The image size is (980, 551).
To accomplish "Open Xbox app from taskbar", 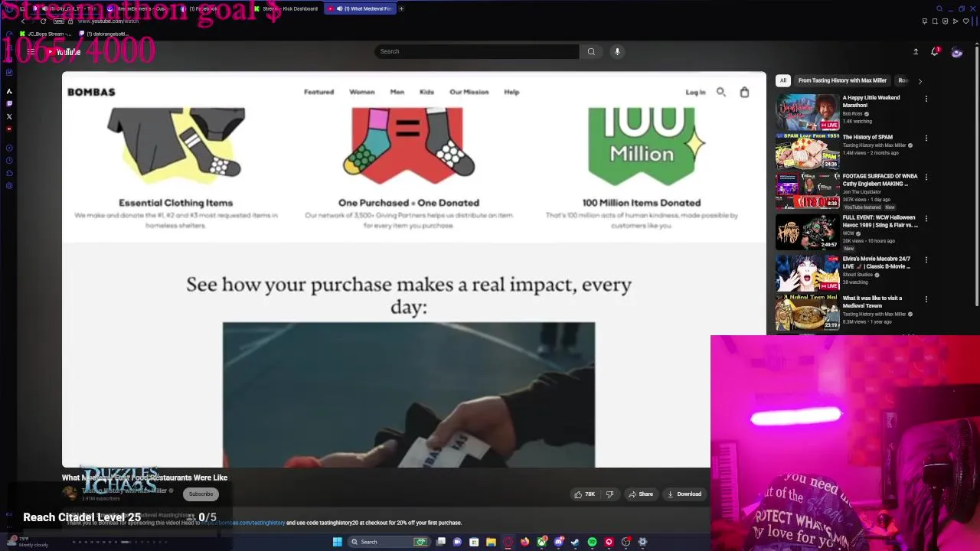I will pos(541,542).
